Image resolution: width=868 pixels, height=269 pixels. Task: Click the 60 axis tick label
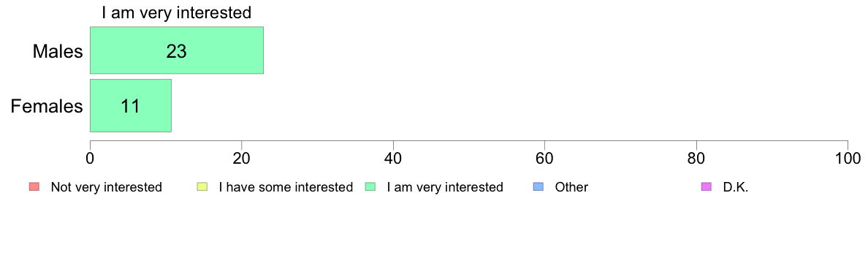click(x=545, y=159)
